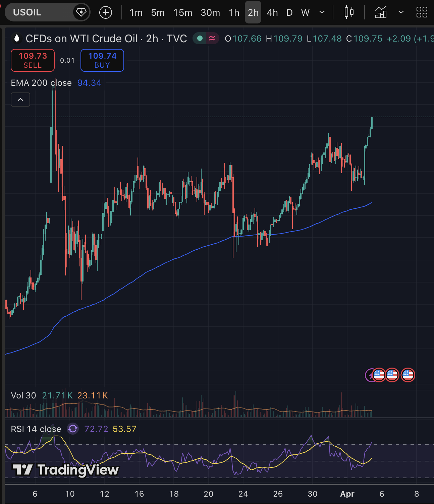Select the EMA 200 close indicator legend
This screenshot has height=504, width=434.
41,83
